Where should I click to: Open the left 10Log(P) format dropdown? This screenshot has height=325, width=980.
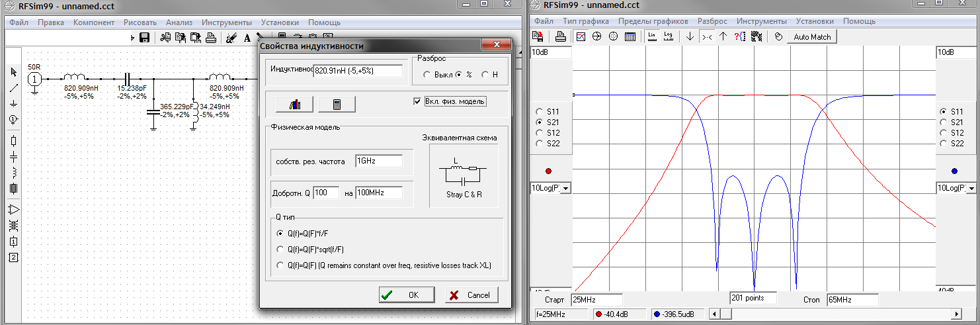[565, 189]
